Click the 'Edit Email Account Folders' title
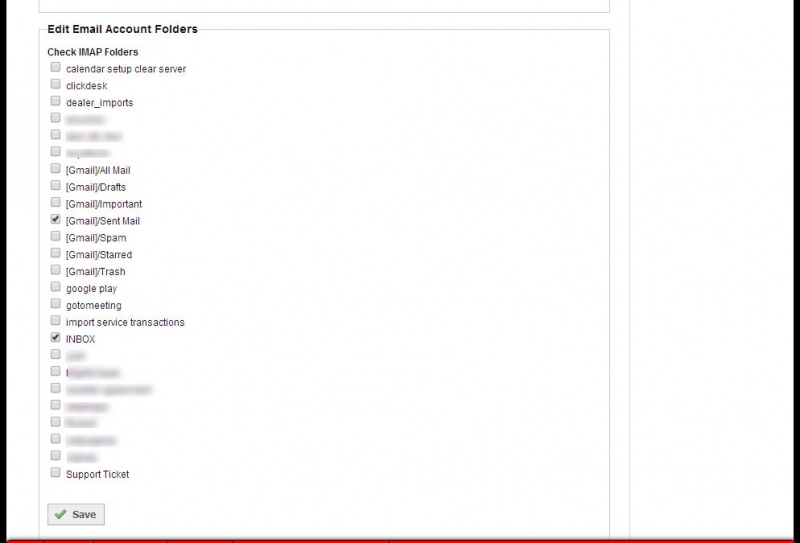800x543 pixels. [122, 29]
